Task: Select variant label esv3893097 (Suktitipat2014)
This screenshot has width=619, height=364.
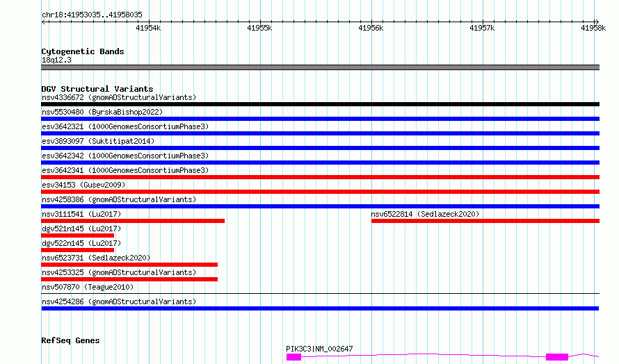Action: (x=98, y=141)
